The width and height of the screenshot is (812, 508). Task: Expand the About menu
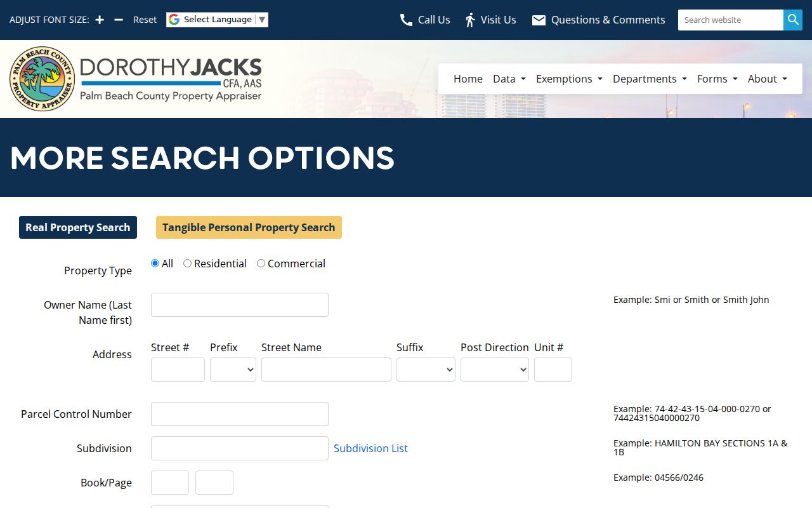click(768, 79)
